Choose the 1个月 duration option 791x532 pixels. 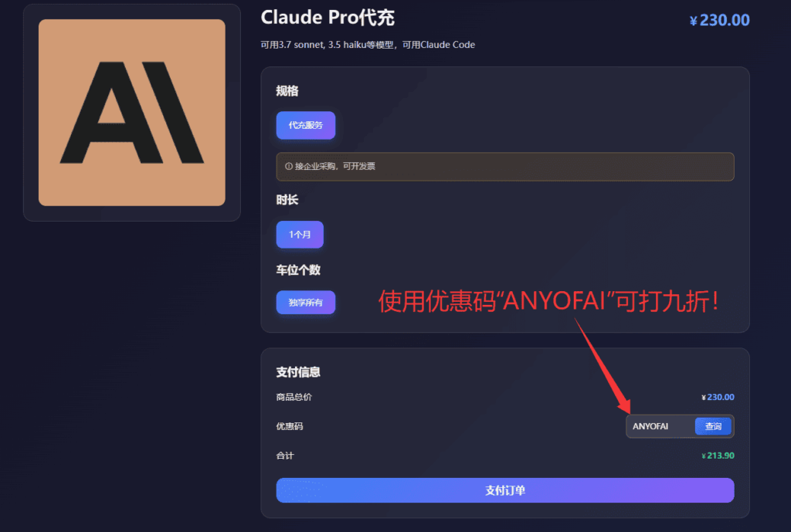[x=300, y=235]
